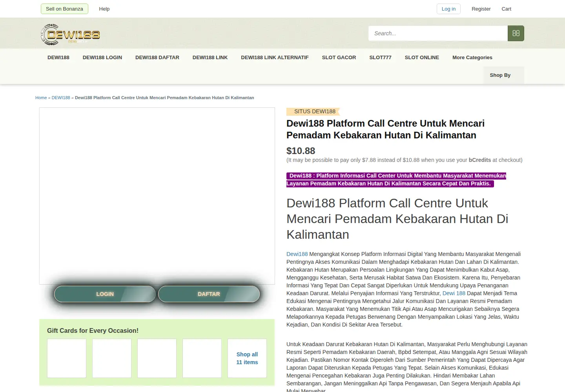Open the Register link
This screenshot has height=392, width=565.
tap(481, 9)
